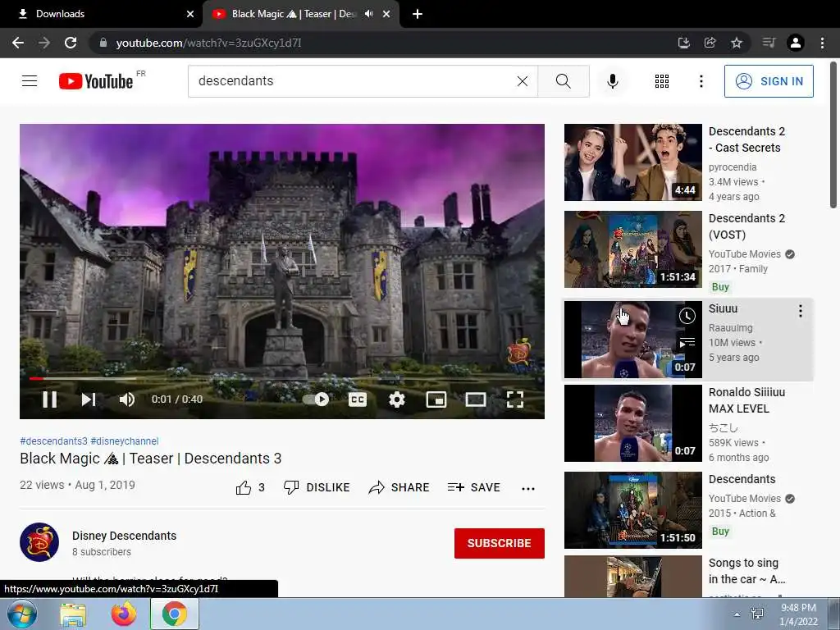Click the search magnifier button

[x=563, y=81]
